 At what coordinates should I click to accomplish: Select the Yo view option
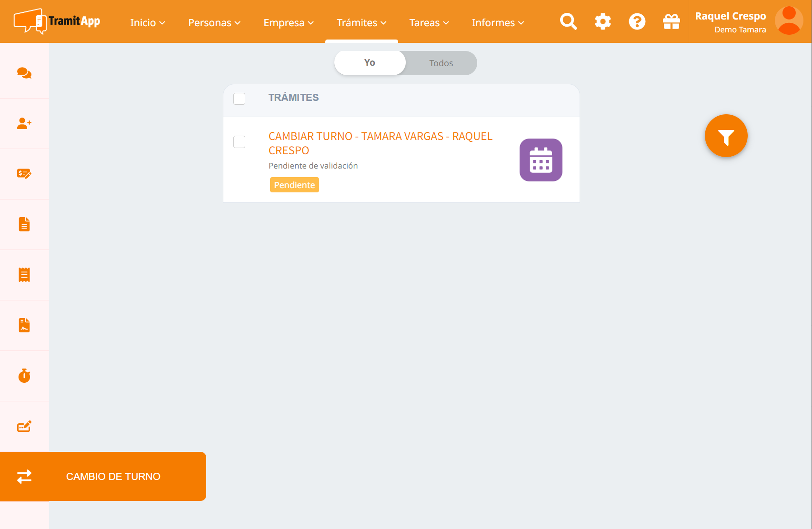pos(370,63)
